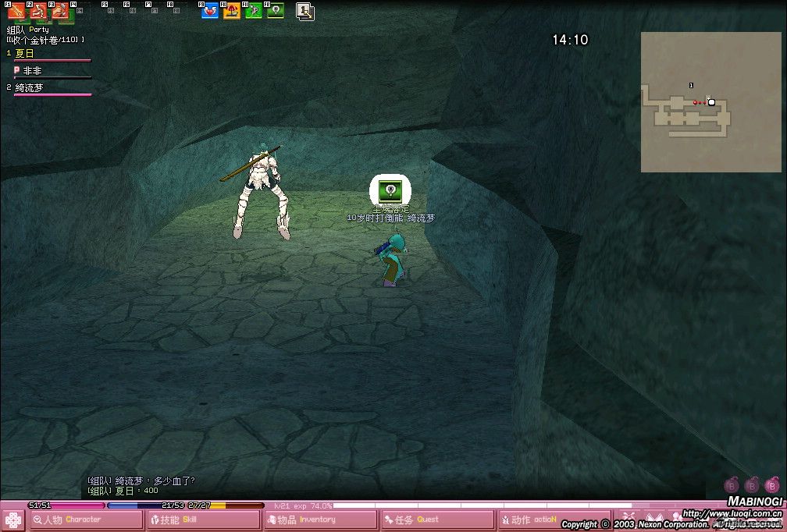
Task: Select party member 綺流梦
Action: [29, 87]
